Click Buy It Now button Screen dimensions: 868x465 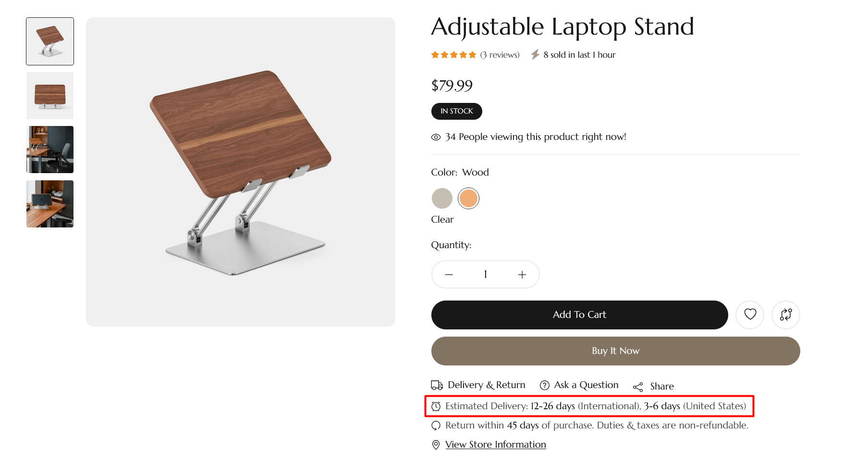[x=615, y=351]
